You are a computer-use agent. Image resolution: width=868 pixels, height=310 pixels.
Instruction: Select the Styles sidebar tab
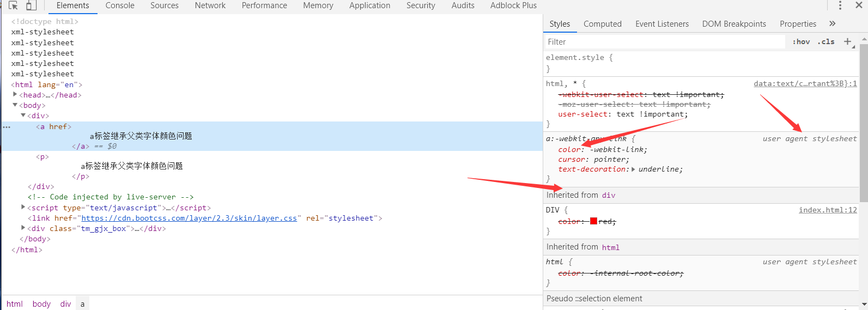pyautogui.click(x=560, y=24)
